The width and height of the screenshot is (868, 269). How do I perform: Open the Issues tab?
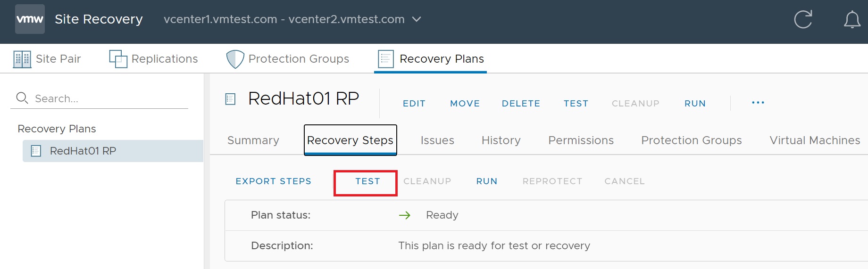click(437, 140)
